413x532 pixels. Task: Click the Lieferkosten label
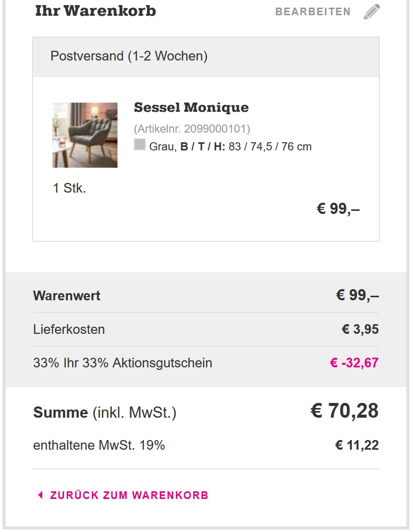coord(69,329)
